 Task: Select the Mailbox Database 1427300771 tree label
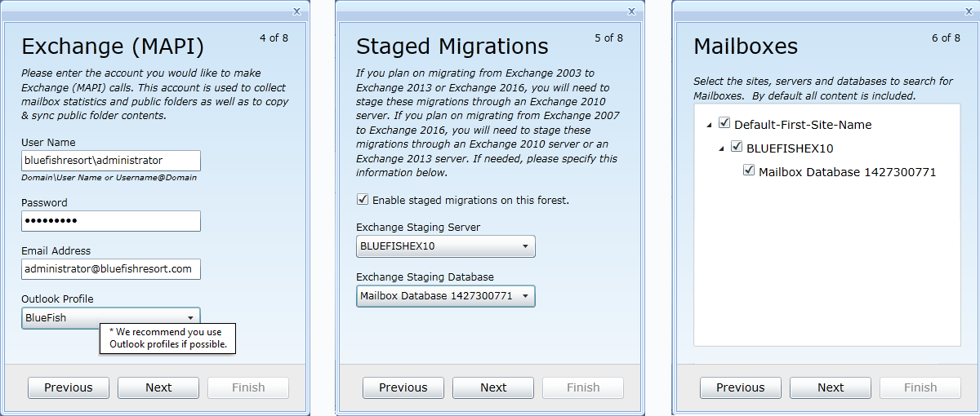point(847,172)
